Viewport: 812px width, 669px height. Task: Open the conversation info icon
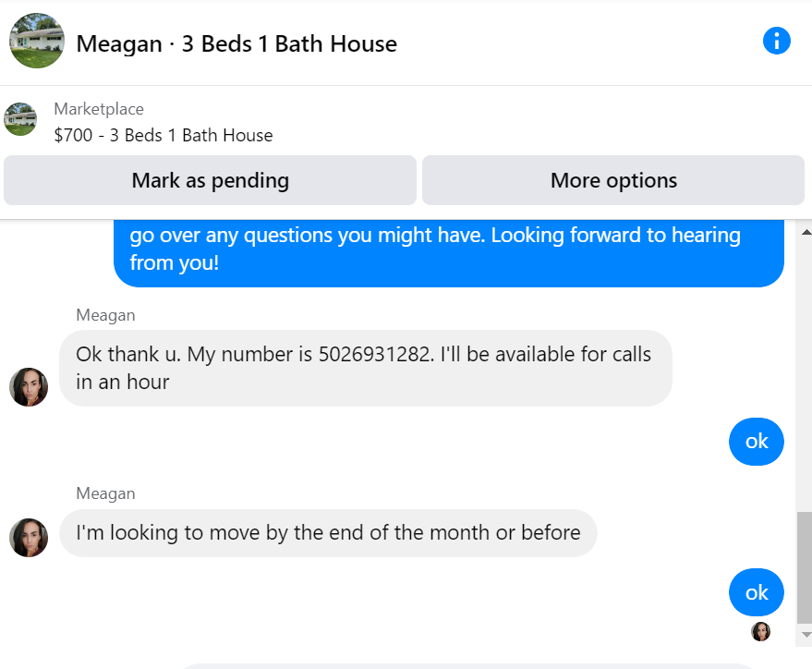777,41
